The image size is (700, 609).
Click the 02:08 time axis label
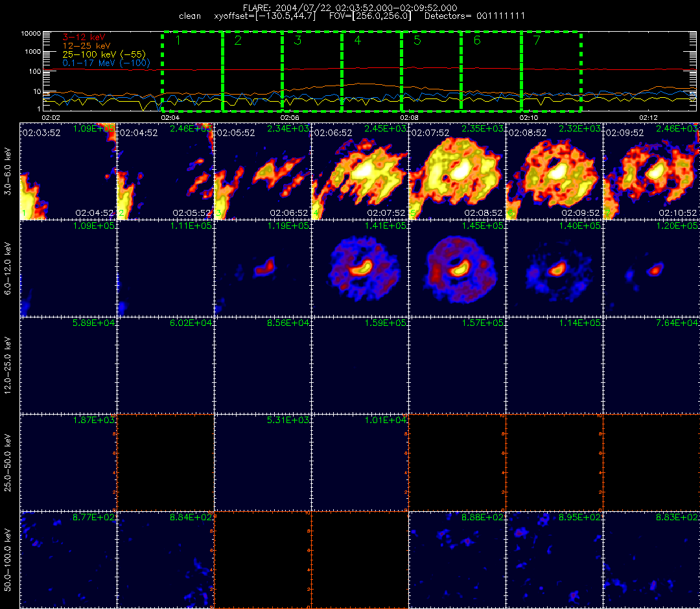coord(409,118)
